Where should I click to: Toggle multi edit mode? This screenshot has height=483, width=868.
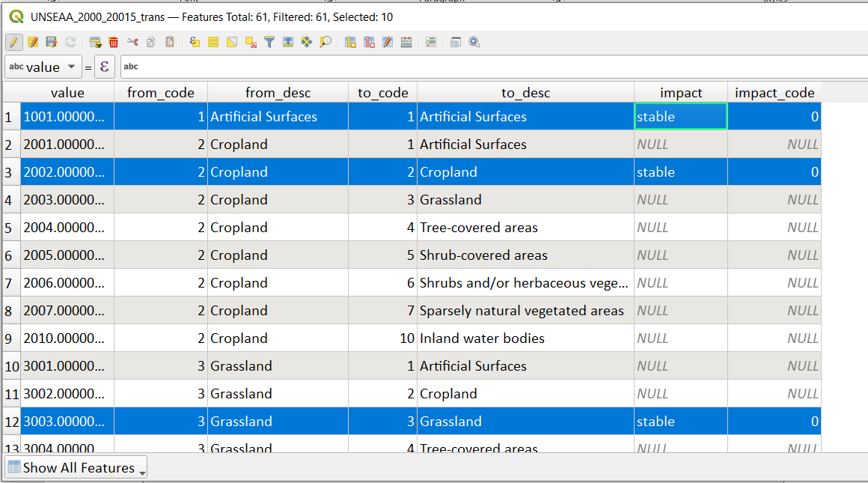pyautogui.click(x=33, y=42)
